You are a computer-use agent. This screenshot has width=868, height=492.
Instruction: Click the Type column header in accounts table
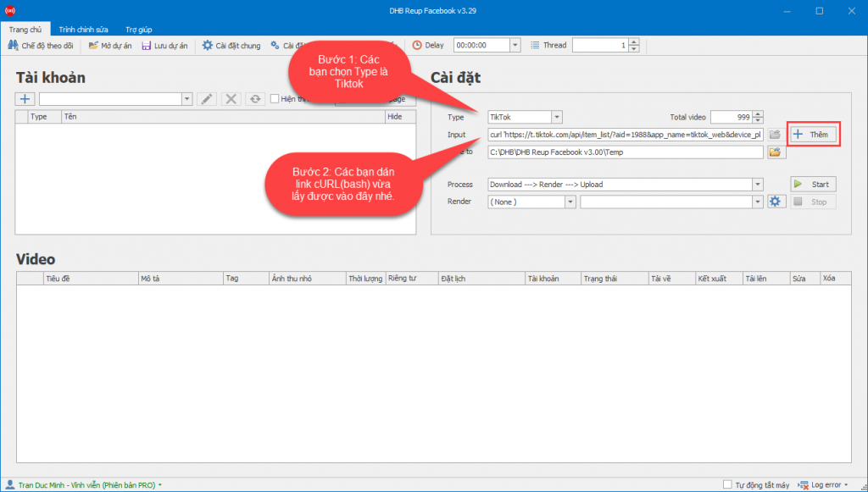point(44,117)
